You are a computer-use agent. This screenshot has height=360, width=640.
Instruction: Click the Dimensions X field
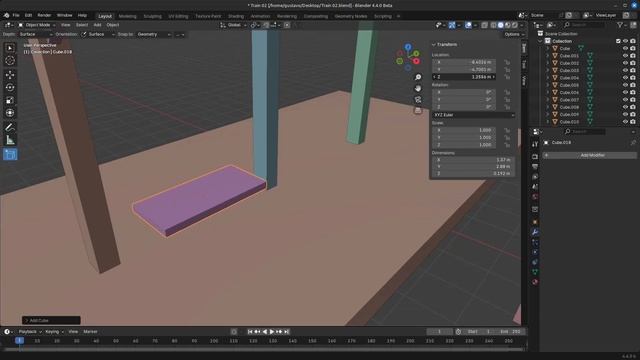click(473, 160)
